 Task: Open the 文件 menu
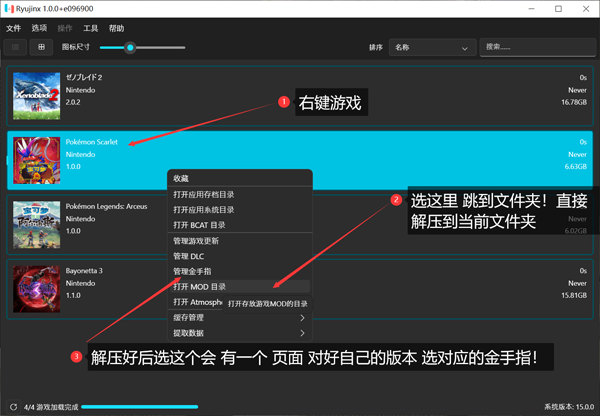coord(13,28)
